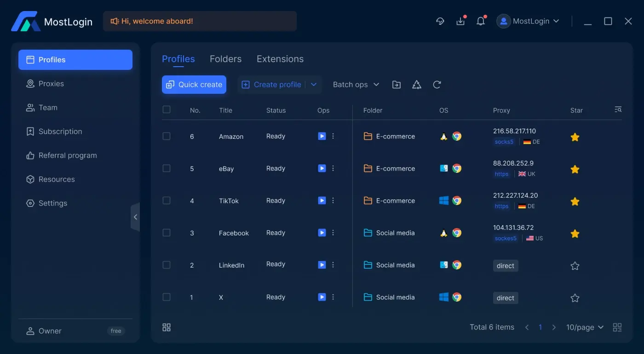The width and height of the screenshot is (644, 354).
Task: Select page 1 in pagination
Action: pyautogui.click(x=540, y=327)
